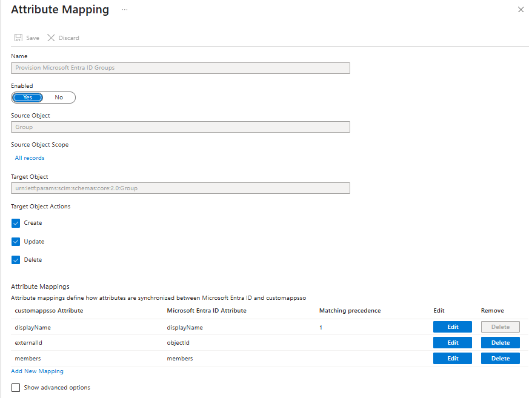The height and width of the screenshot is (398, 532).
Task: Open the ellipsis menu beside Attribute Mapping
Action: 125,10
